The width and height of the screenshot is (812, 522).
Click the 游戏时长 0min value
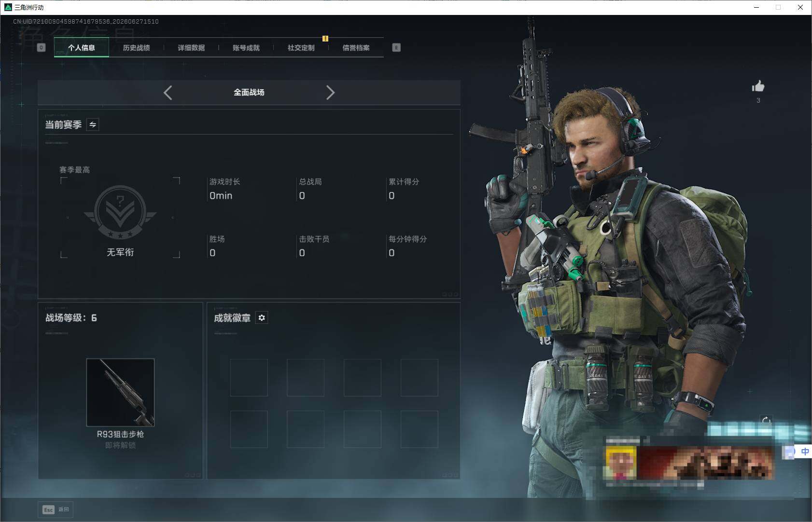(221, 195)
